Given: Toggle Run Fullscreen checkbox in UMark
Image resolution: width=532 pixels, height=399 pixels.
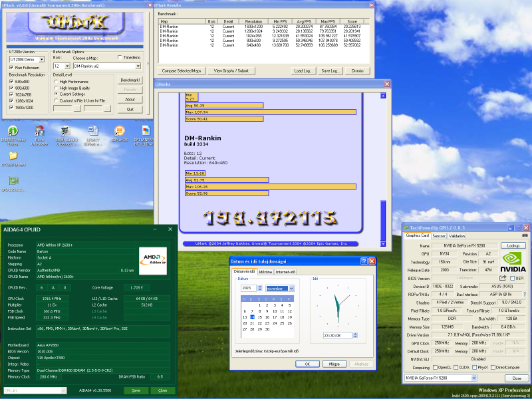Looking at the screenshot, I should pos(11,68).
